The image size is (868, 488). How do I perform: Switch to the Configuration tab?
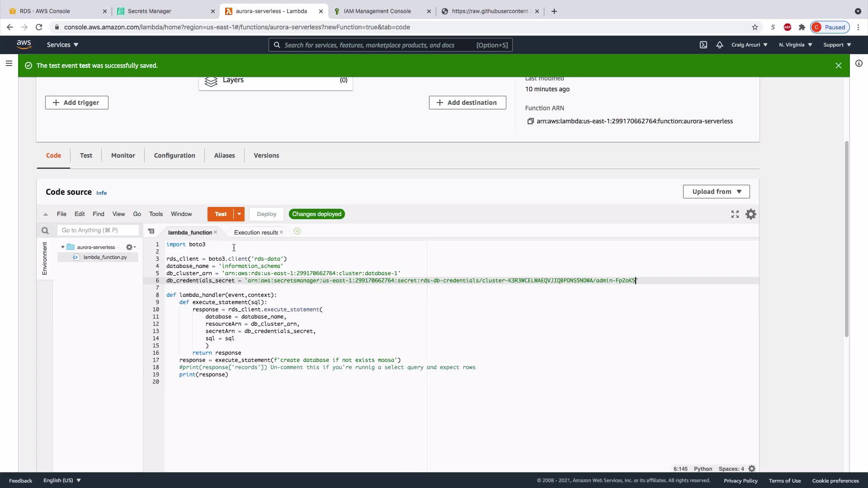(175, 155)
